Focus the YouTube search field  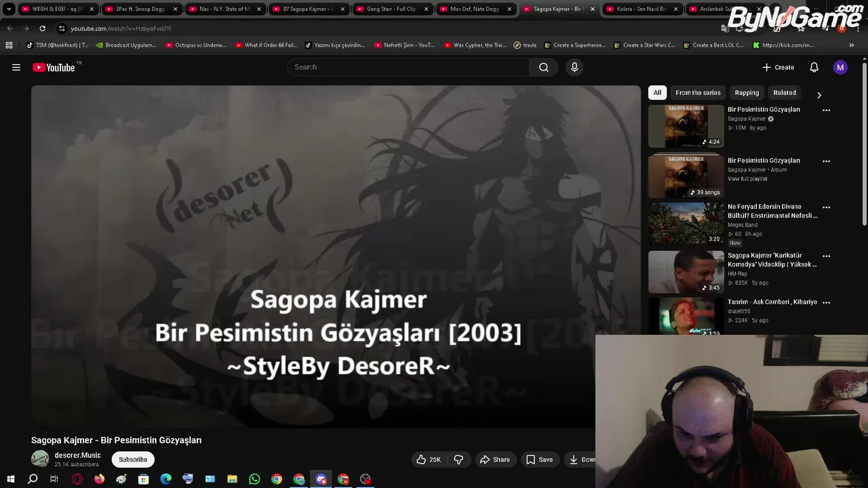[x=408, y=67]
